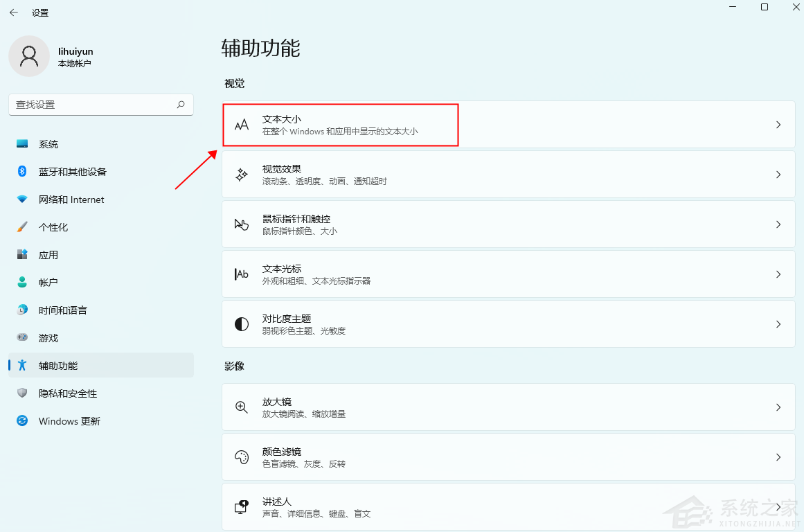Click the half-circle contrast icon of 对比度主题
The image size is (804, 532).
point(242,324)
